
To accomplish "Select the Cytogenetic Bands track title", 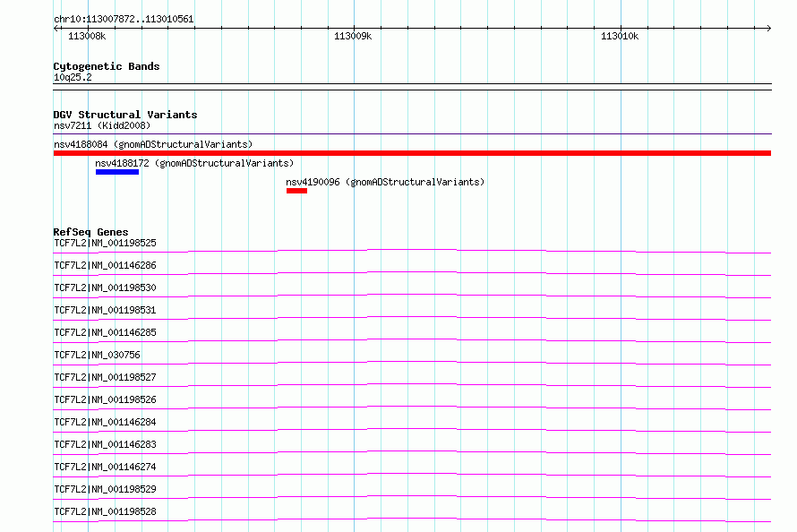I will click(x=107, y=66).
